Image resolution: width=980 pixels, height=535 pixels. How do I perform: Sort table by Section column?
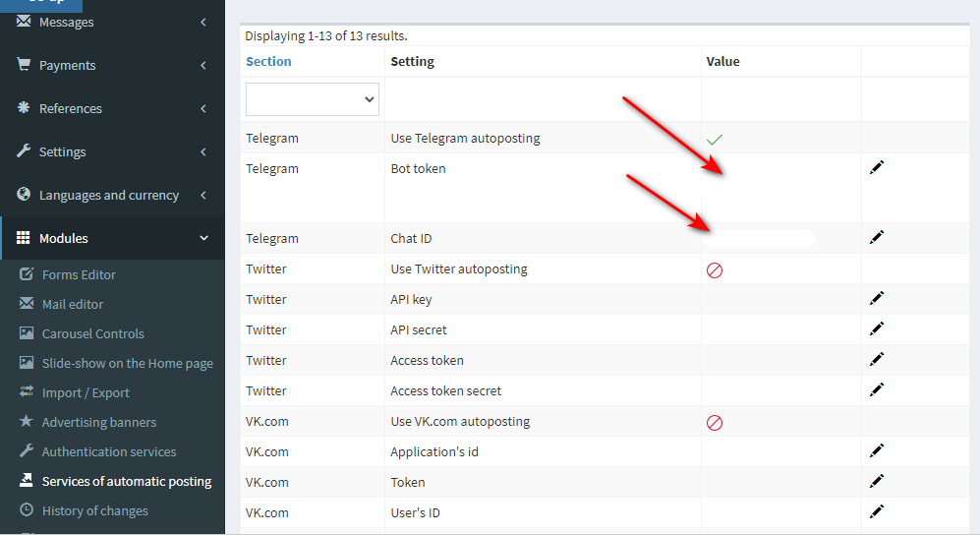(x=268, y=61)
